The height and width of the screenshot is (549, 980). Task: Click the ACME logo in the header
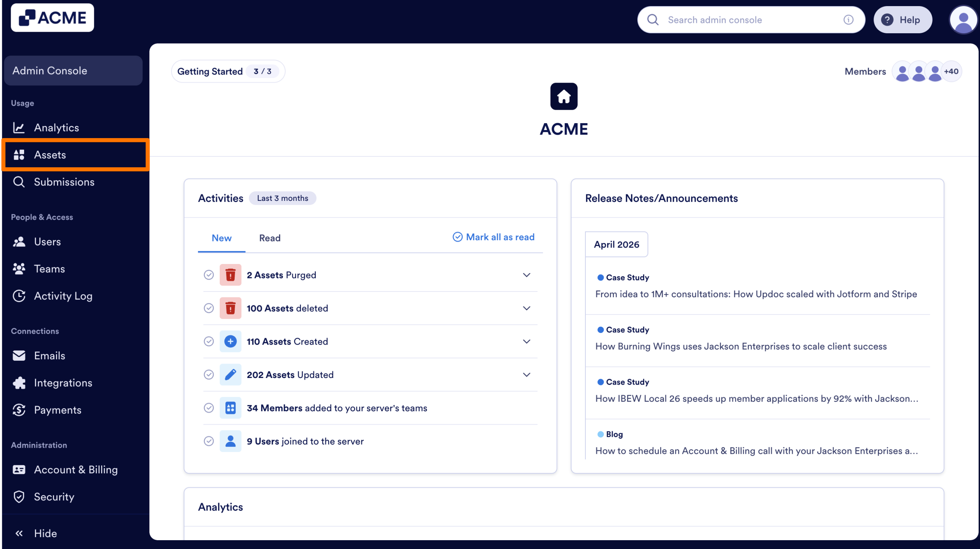click(x=52, y=18)
